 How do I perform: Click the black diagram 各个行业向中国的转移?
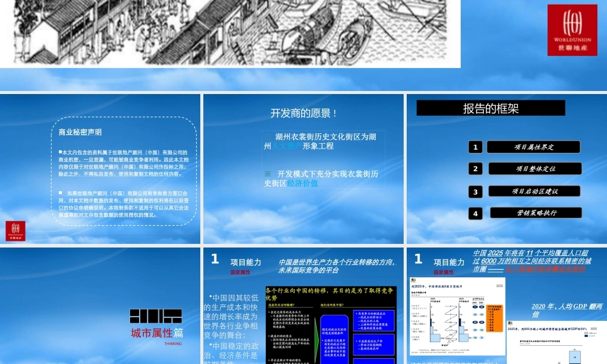pyautogui.click(x=331, y=325)
